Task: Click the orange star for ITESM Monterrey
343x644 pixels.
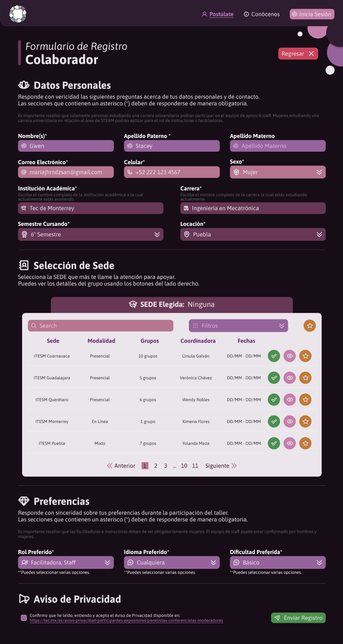Action: tap(305, 421)
